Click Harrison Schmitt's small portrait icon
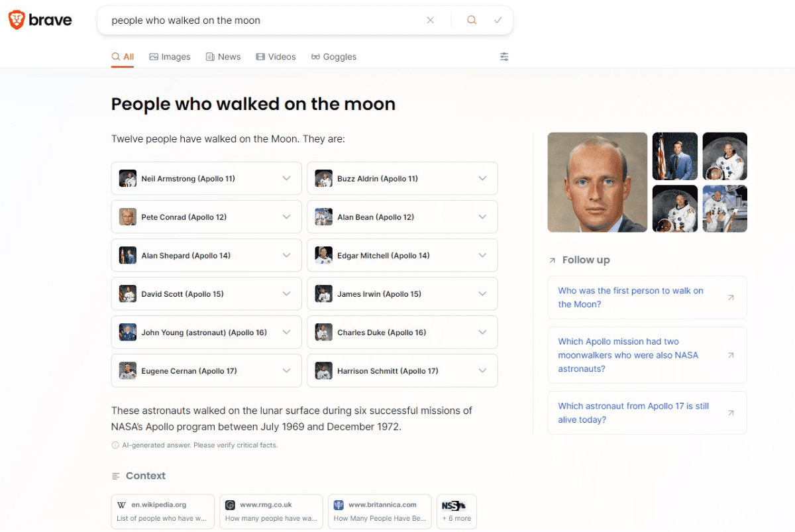 point(324,370)
